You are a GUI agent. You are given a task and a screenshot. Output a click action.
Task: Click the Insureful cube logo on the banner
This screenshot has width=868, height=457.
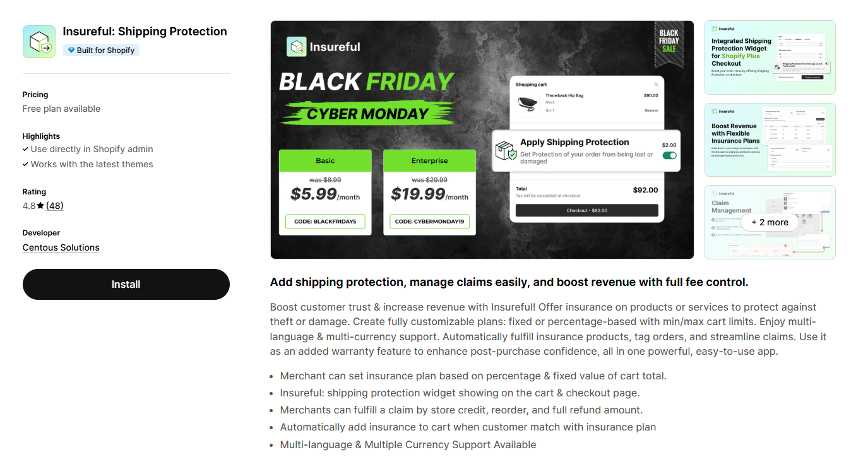295,47
